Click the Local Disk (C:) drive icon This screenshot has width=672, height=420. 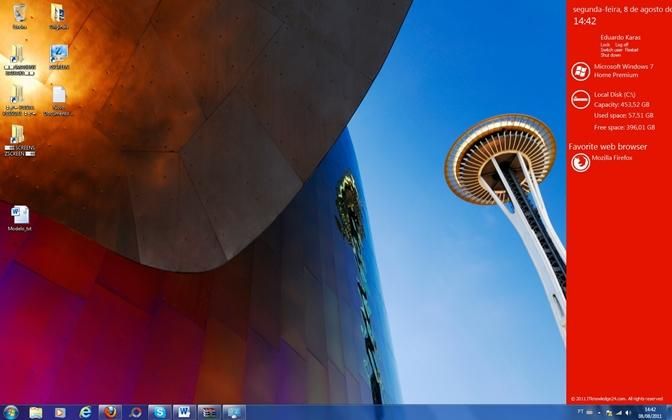(579, 99)
